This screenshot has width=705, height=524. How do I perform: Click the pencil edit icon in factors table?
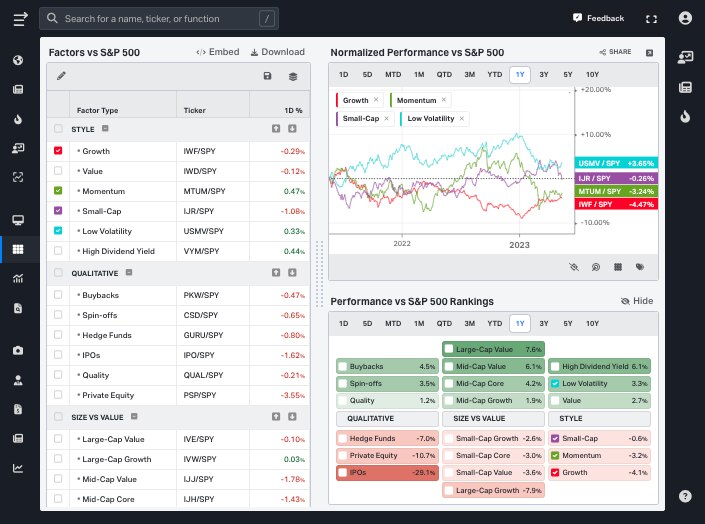click(x=61, y=75)
